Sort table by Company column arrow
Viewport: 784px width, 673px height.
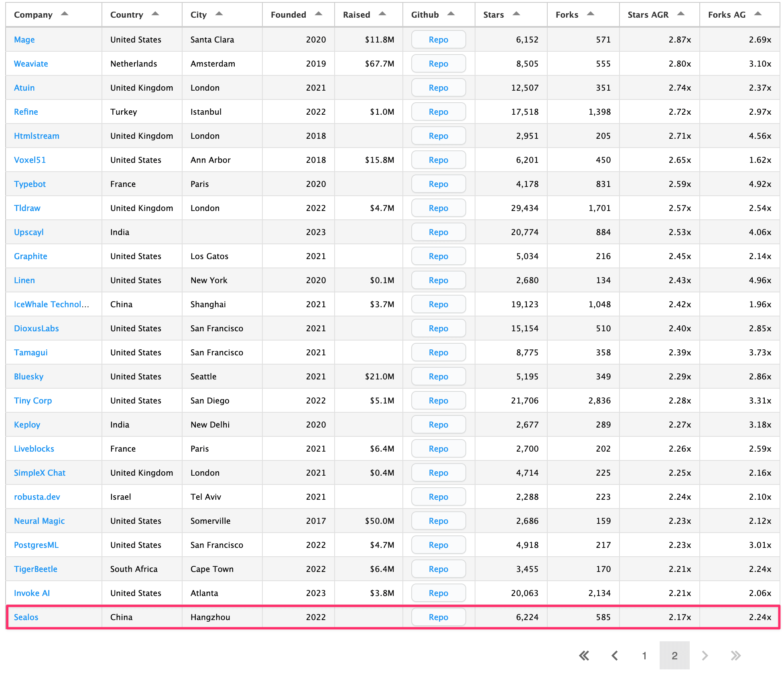click(x=64, y=14)
